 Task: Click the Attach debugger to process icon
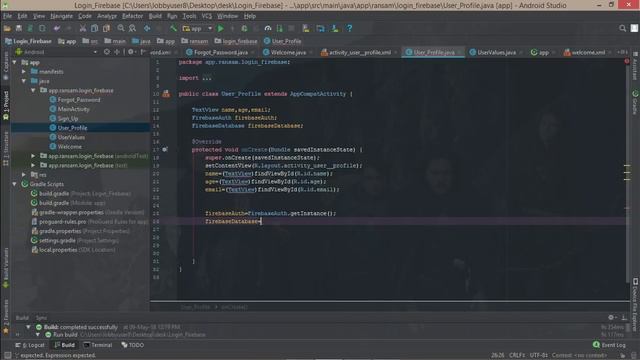coord(280,29)
